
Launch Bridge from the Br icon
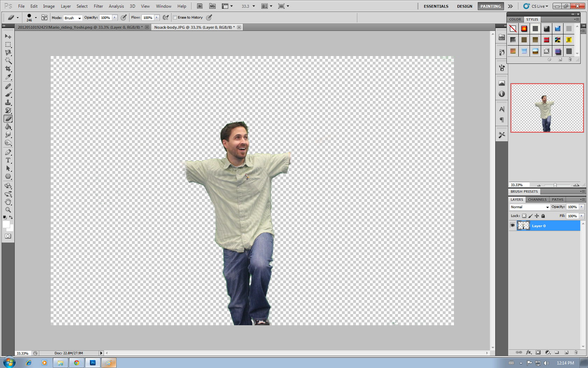(199, 6)
